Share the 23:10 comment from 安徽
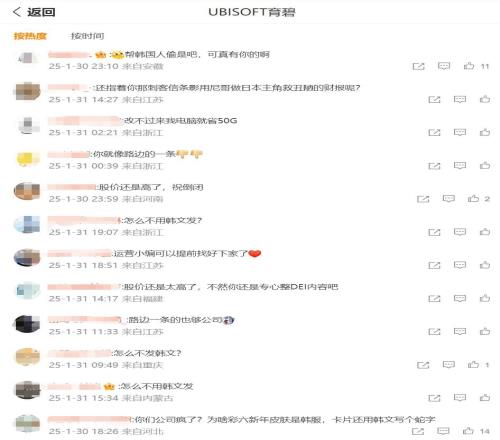This screenshot has width=500, height=440. pyautogui.click(x=419, y=66)
